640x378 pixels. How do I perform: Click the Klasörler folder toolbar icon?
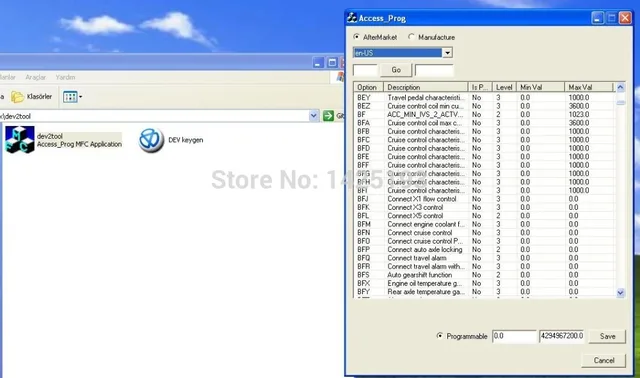pyautogui.click(x=18, y=97)
